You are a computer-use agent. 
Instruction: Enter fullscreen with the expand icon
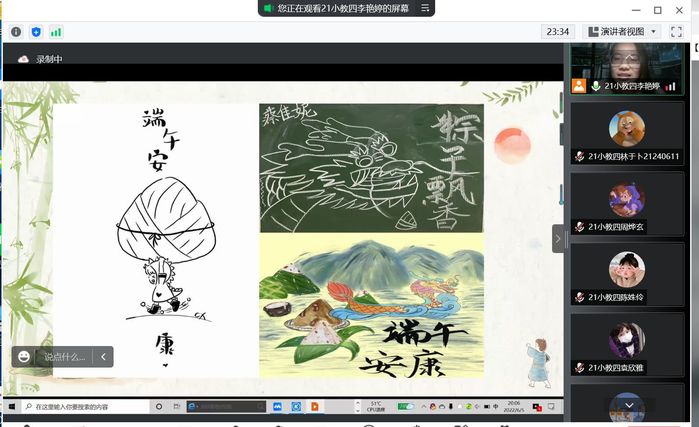pyautogui.click(x=676, y=32)
